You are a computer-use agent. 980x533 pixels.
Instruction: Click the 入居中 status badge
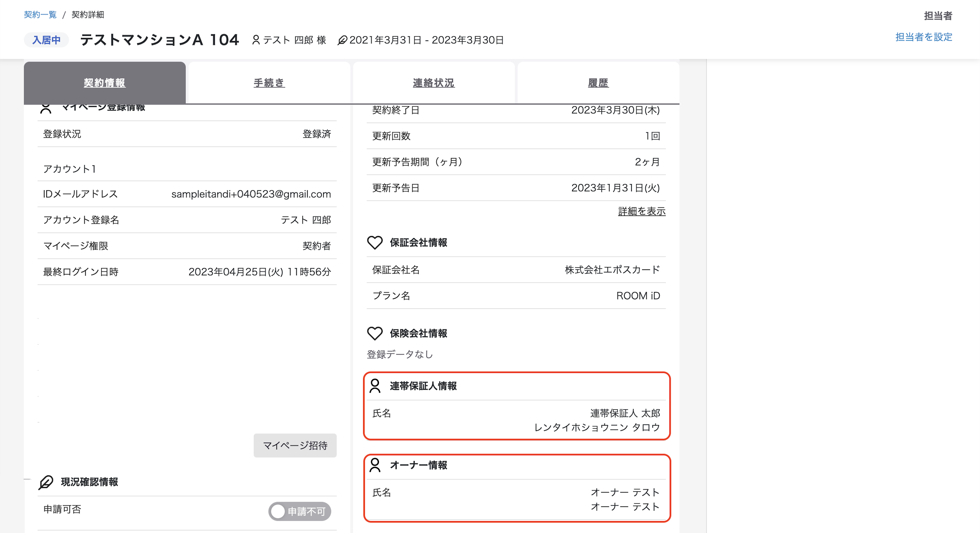46,40
